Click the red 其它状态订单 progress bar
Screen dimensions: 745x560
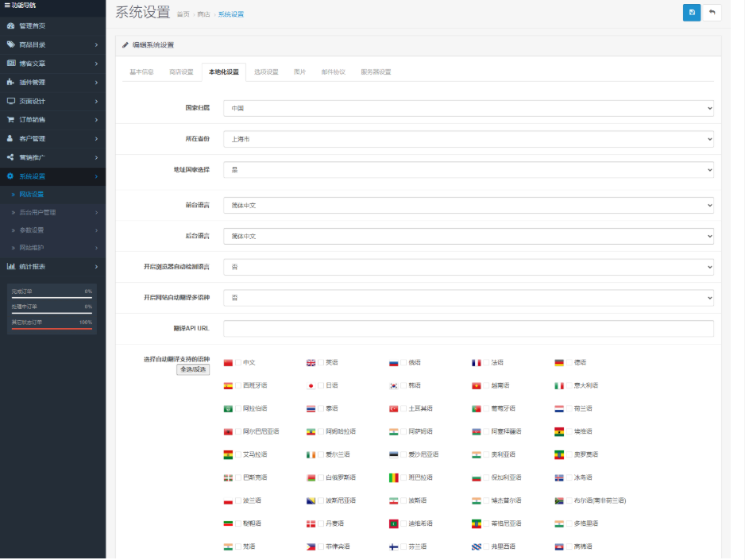pyautogui.click(x=52, y=329)
